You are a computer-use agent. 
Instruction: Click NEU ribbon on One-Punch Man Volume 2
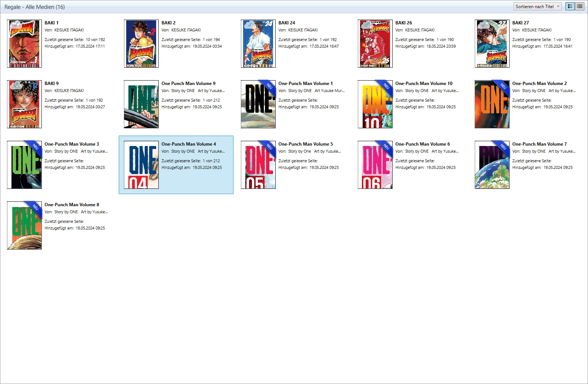[503, 87]
